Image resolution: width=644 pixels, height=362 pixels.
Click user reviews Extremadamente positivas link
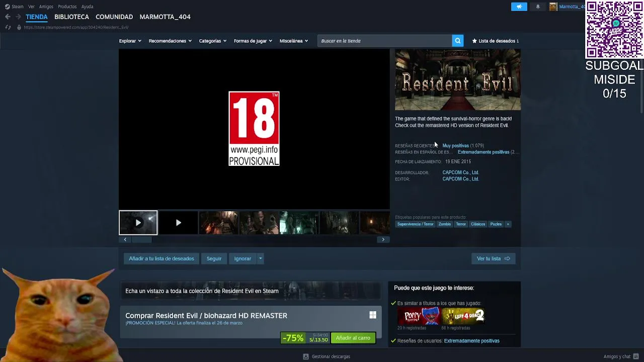[x=471, y=341]
